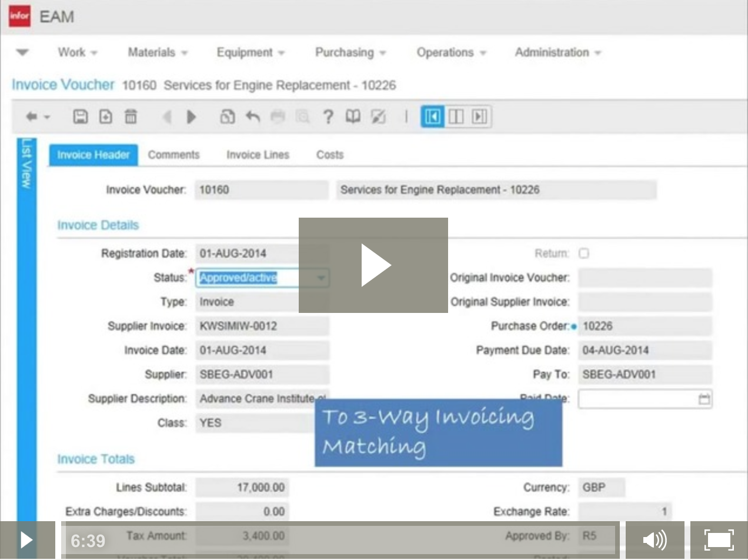Switch to the split view layout
Screen dimensions: 748x560
456,116
